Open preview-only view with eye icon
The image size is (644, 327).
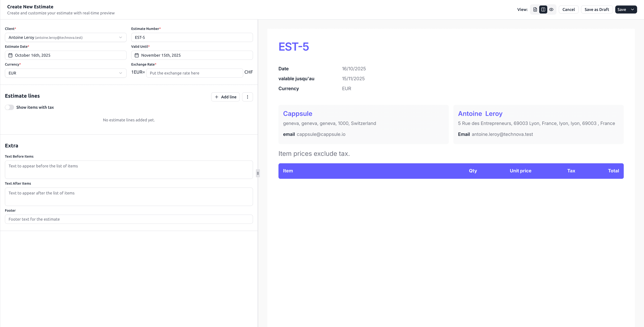(551, 9)
